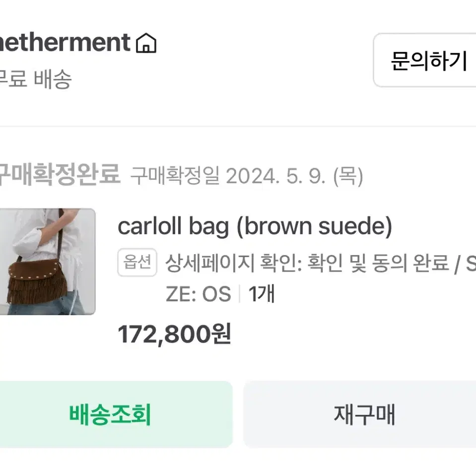The width and height of the screenshot is (476, 476).
Task: Open the store home icon beside netherment
Action: click(146, 43)
